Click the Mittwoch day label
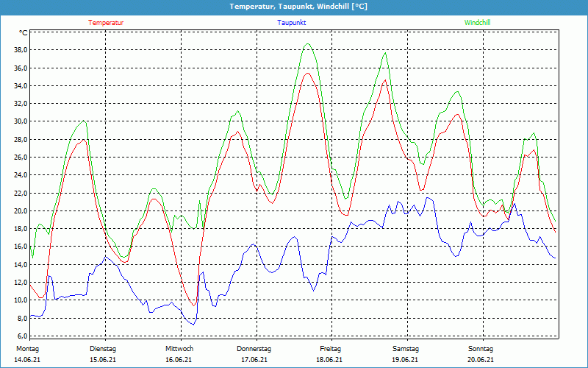The image size is (588, 368). [179, 349]
